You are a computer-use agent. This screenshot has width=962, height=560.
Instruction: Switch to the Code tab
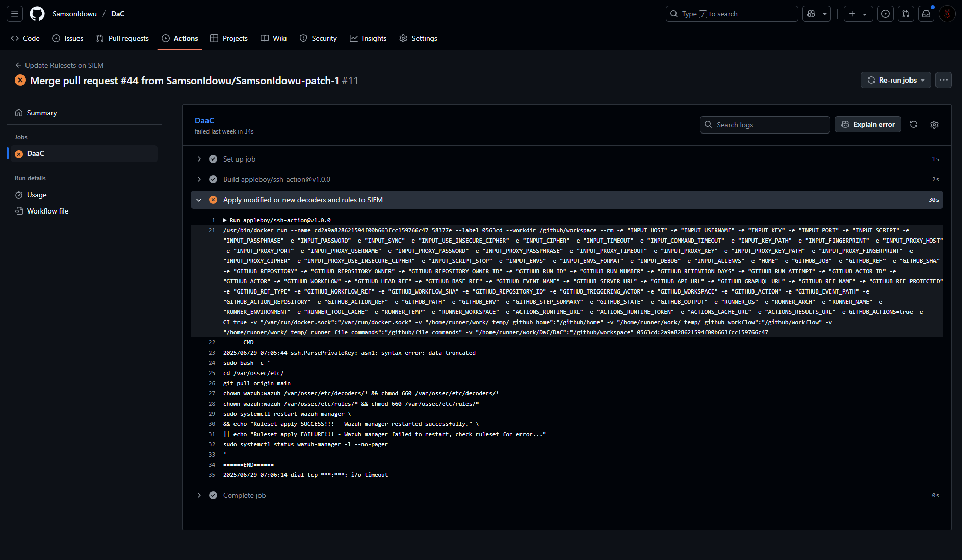25,38
